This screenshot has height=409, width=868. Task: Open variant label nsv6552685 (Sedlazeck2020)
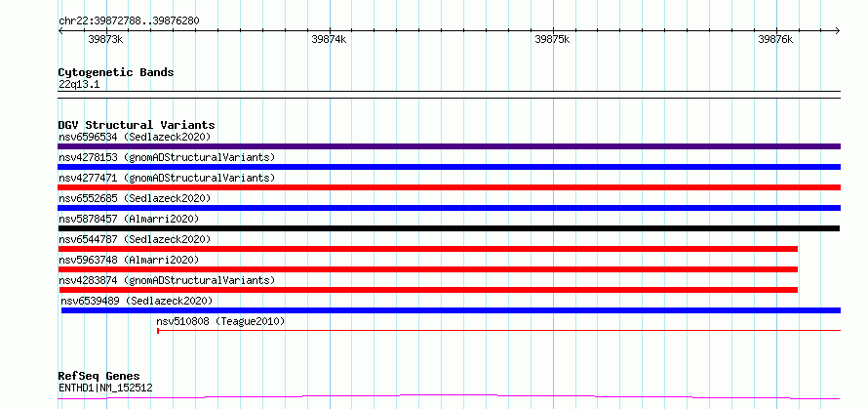(x=135, y=198)
